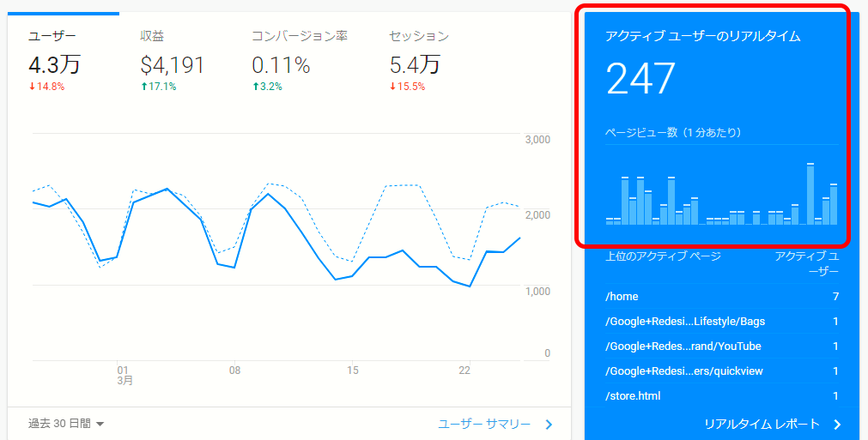Open the 過去 30 日間 date range dropdown

point(59,424)
